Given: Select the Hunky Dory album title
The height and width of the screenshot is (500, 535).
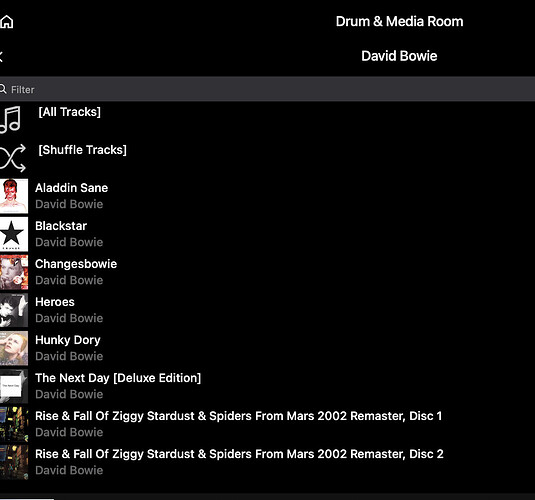Looking at the screenshot, I should pyautogui.click(x=68, y=340).
